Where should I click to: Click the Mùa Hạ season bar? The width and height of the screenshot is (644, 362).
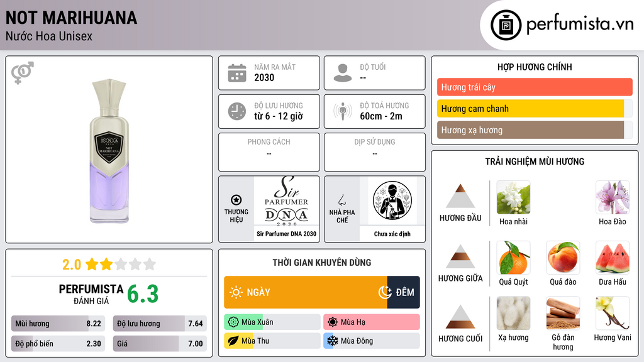point(372,322)
